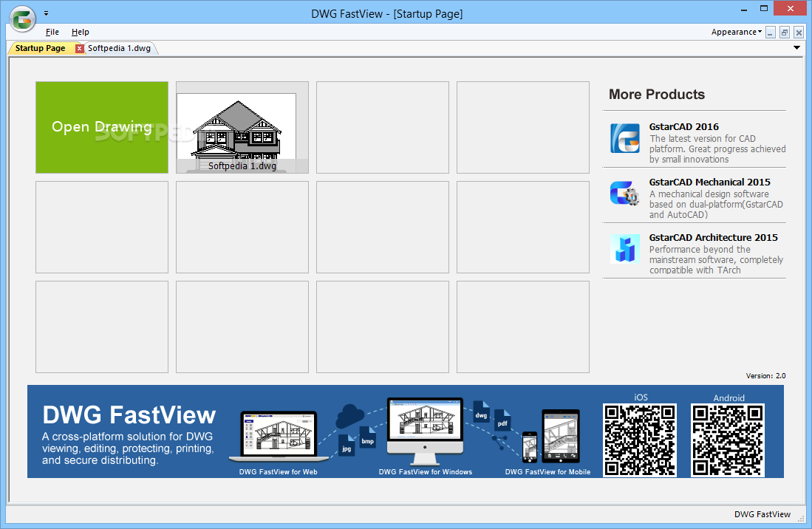Click the bmp file icon in banner
The height and width of the screenshot is (529, 812).
[368, 438]
